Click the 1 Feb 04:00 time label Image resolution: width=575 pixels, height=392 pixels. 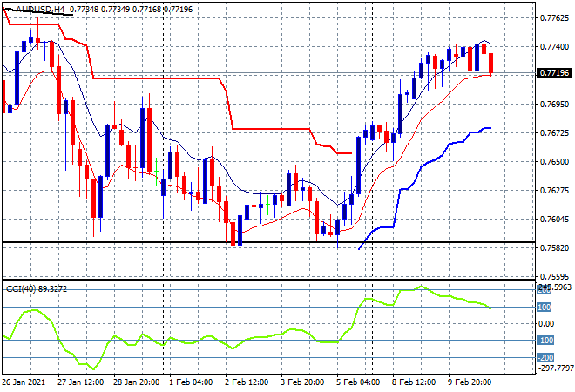[x=191, y=382]
